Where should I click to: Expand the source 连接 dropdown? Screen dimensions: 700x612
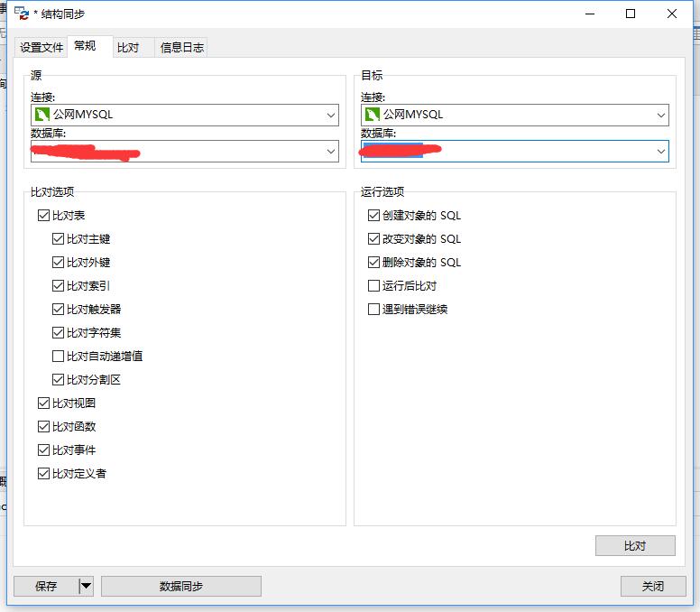pyautogui.click(x=331, y=115)
